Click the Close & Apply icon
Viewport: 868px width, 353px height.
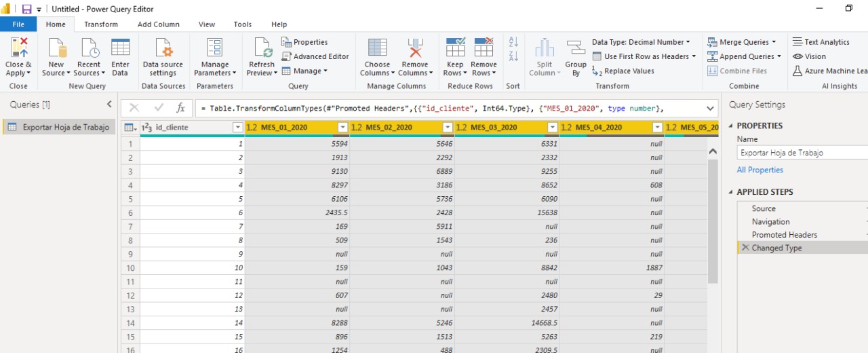click(18, 48)
